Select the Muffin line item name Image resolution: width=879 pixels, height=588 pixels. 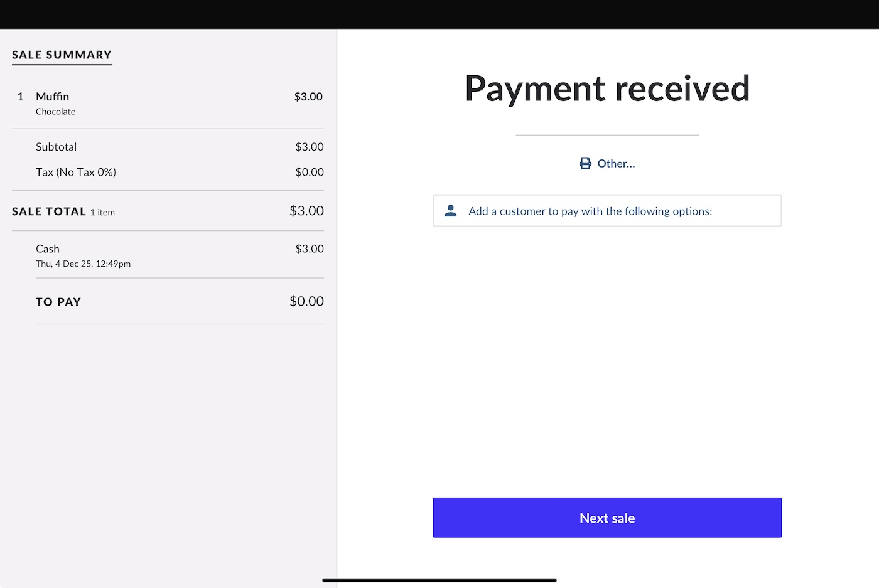pos(52,97)
